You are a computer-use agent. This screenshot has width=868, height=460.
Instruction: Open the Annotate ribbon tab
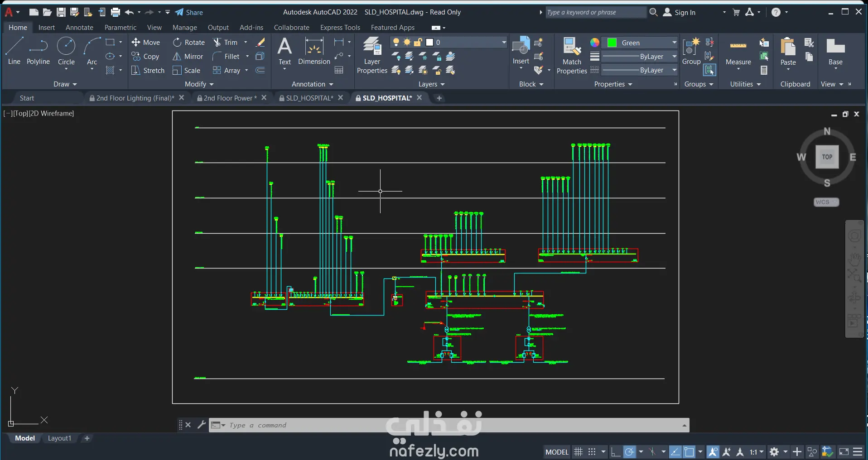(x=79, y=28)
